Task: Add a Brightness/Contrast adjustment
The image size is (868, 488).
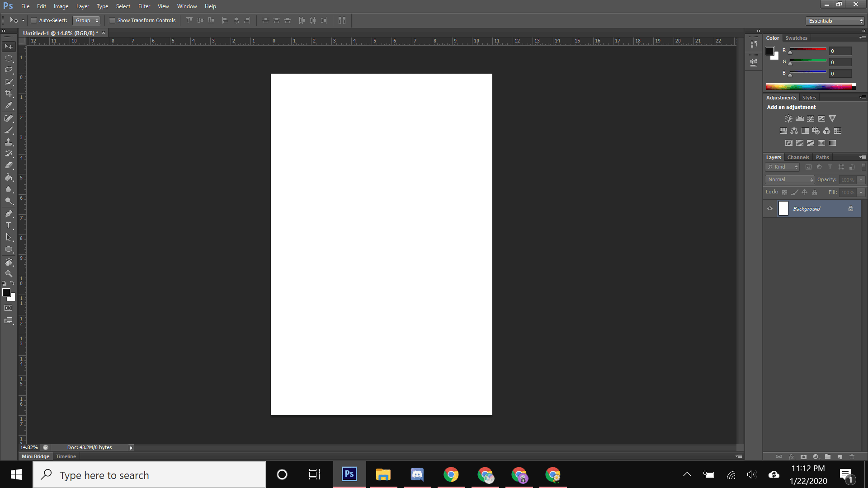Action: [788, 119]
